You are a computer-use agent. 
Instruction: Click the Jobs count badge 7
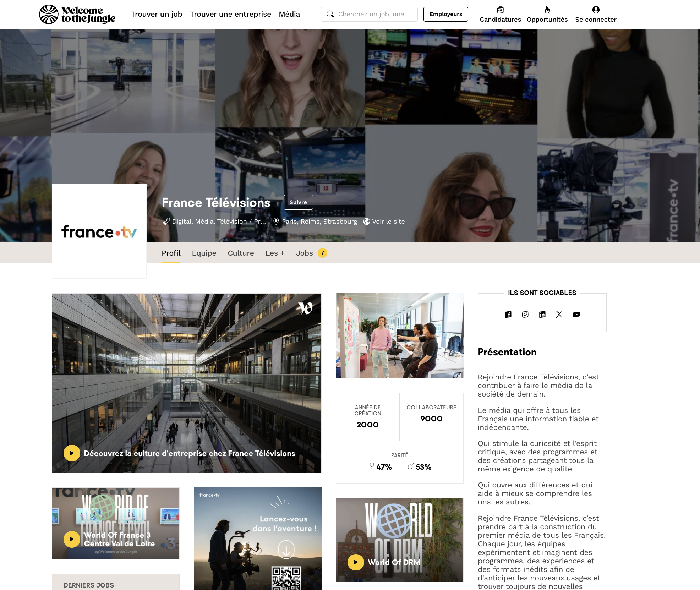click(322, 253)
